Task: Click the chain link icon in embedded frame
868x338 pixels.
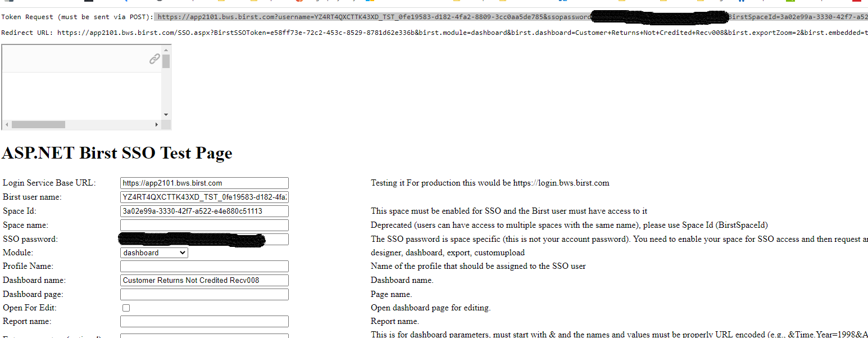Action: click(154, 58)
